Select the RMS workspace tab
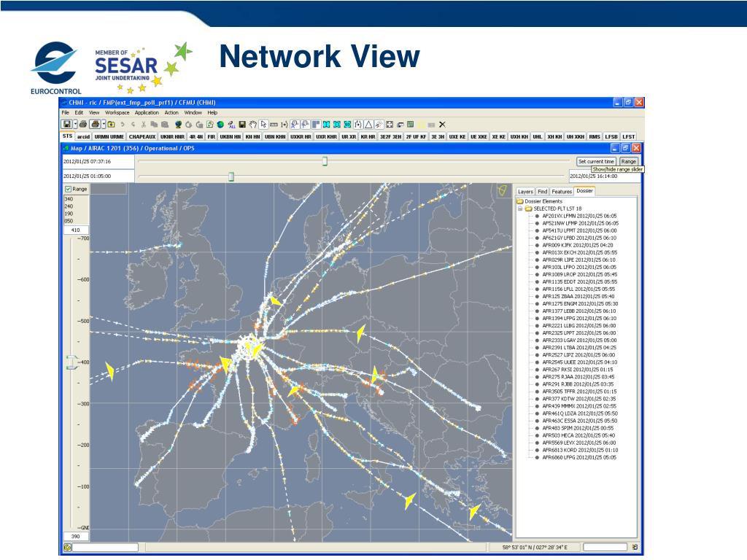The height and width of the screenshot is (560, 747). coord(595,136)
